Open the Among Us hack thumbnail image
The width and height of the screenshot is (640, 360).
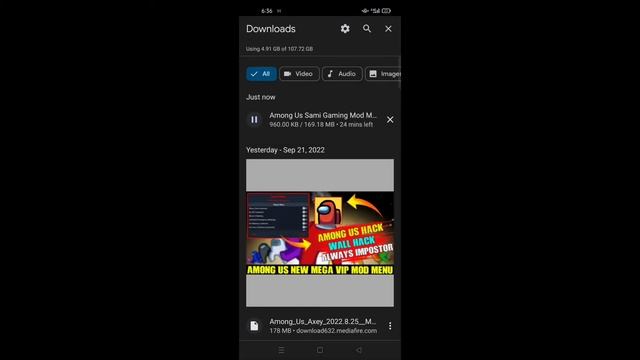coord(320,233)
